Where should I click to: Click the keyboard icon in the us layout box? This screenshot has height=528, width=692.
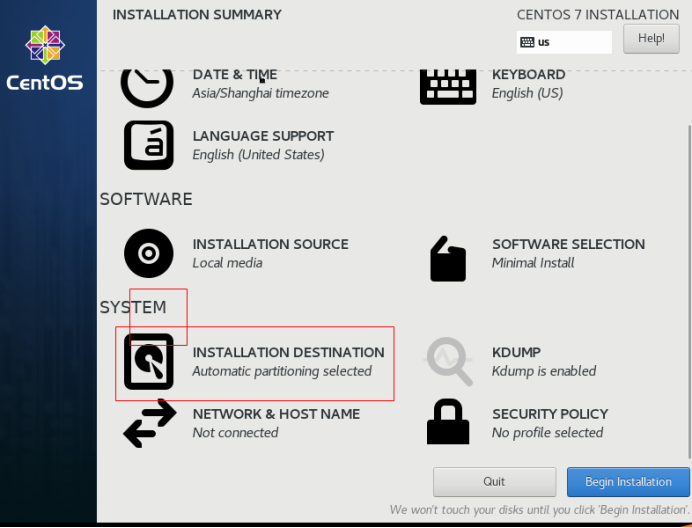(x=527, y=42)
